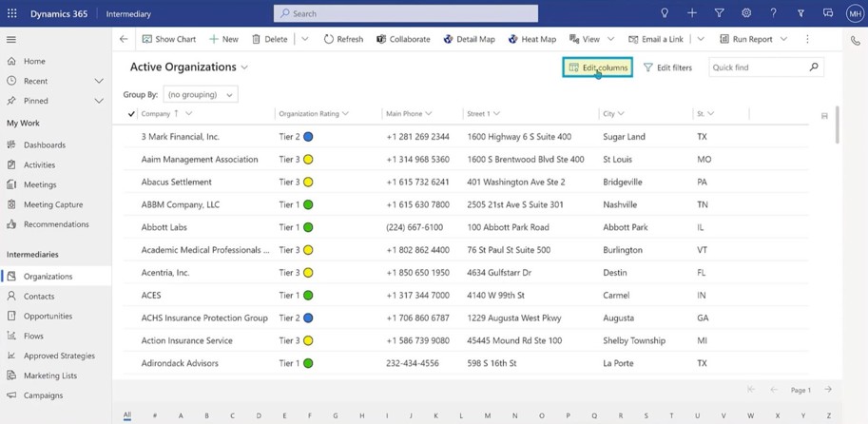Open Meeting Capture in sidebar
Viewport: 868px width, 424px height.
pos(55,204)
